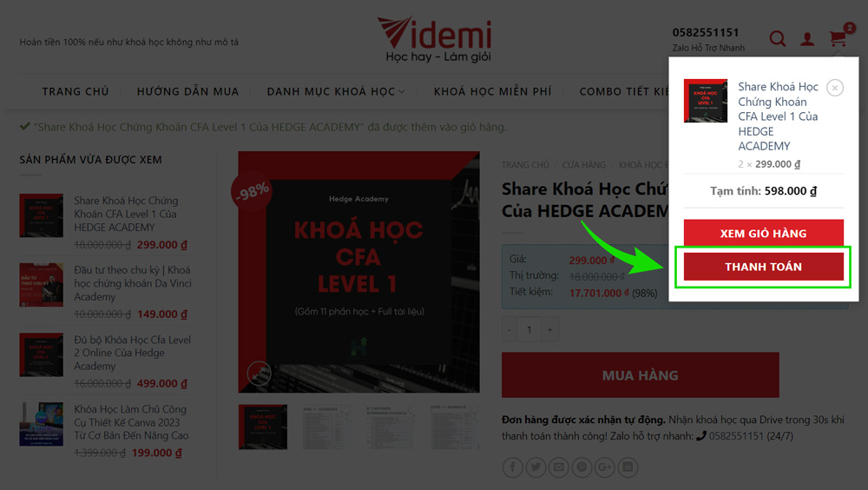The height and width of the screenshot is (490, 868).
Task: Share on Facebook icon
Action: 513,467
